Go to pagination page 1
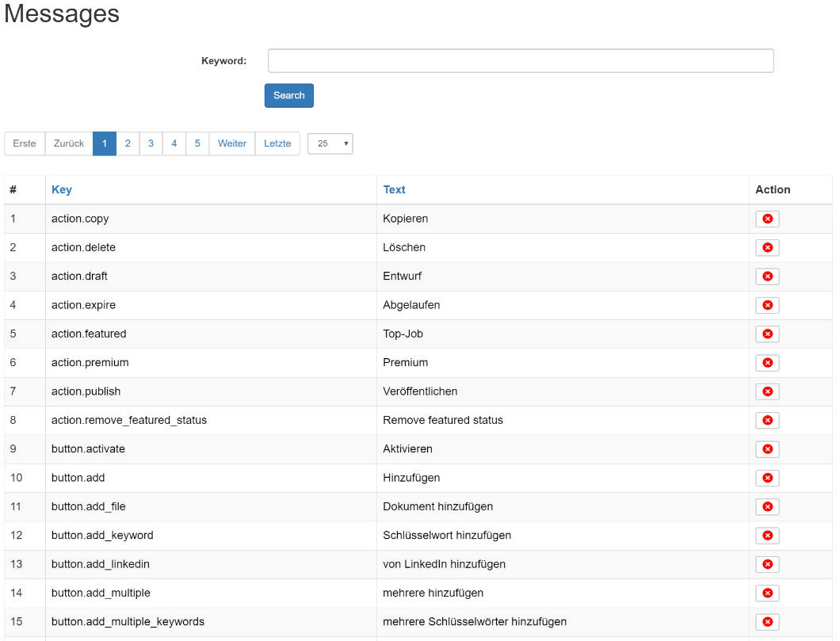Screen dimensions: 840x641 point(105,143)
